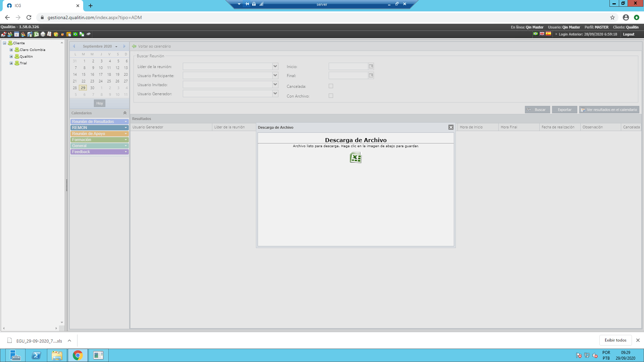644x362 pixels.
Task: Enable the Con Archivo checkbox
Action: pyautogui.click(x=331, y=96)
